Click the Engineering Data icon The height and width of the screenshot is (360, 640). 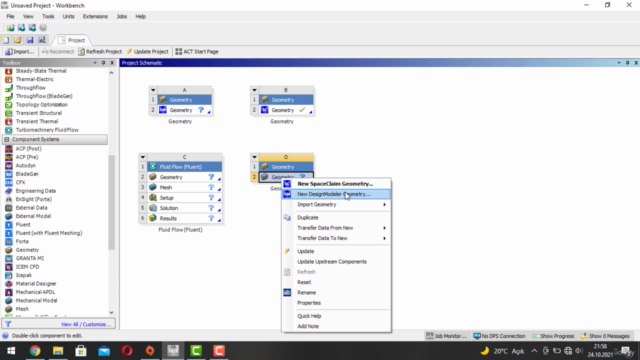[9, 191]
